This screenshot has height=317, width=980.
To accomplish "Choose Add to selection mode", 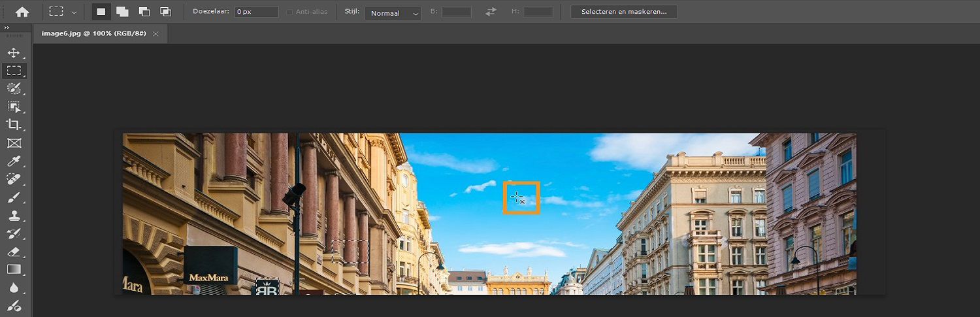I will pos(122,12).
